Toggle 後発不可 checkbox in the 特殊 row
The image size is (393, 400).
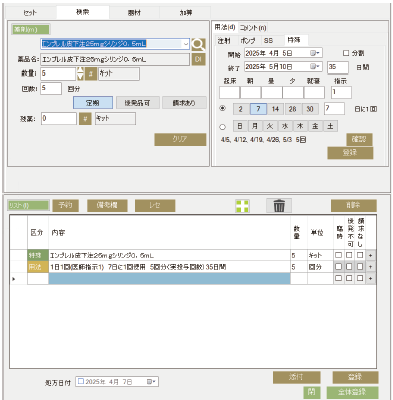[x=349, y=255]
